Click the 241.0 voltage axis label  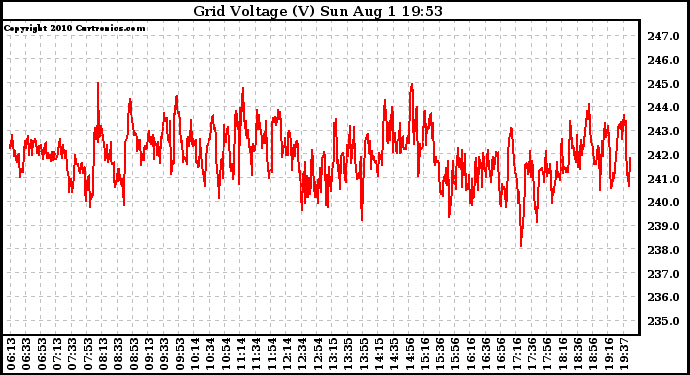pyautogui.click(x=663, y=179)
